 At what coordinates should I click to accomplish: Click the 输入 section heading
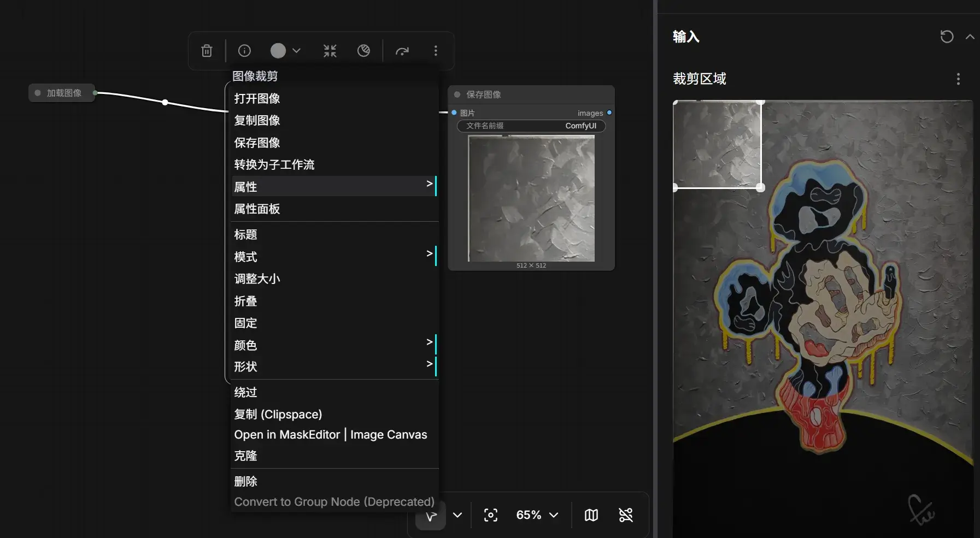coord(686,37)
